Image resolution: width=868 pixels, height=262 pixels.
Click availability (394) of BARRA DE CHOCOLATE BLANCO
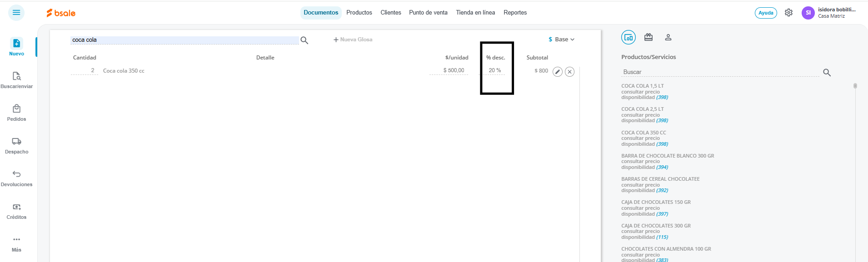662,167
